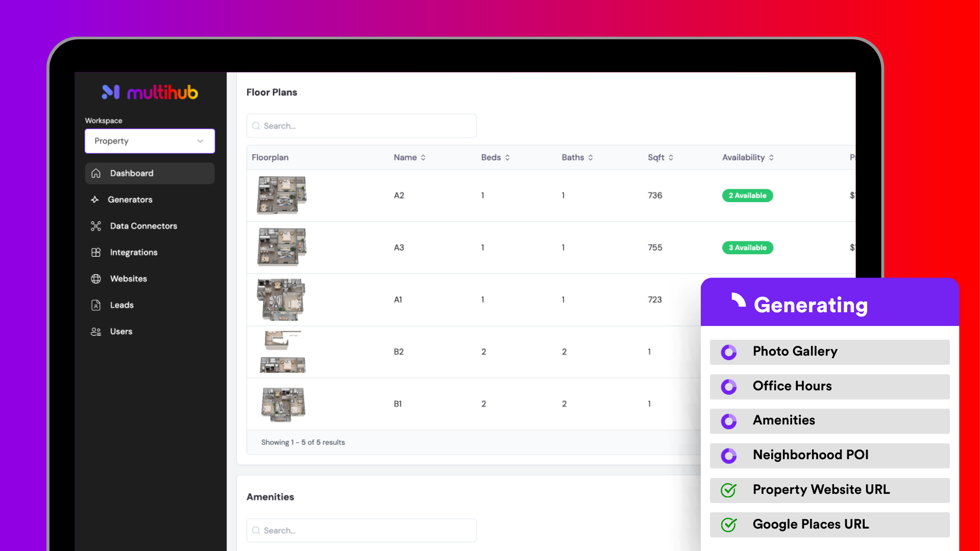980x551 pixels.
Task: Click the 2 Available badge
Action: point(747,195)
